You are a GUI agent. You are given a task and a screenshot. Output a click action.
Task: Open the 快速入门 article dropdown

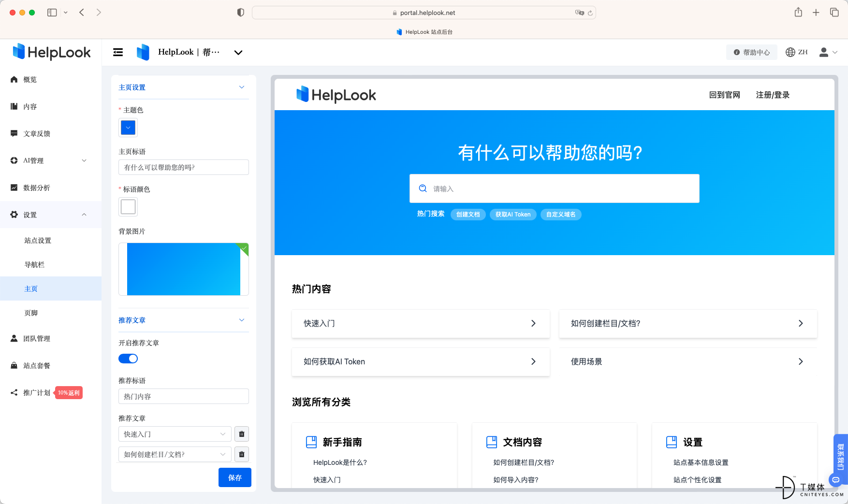coord(175,434)
